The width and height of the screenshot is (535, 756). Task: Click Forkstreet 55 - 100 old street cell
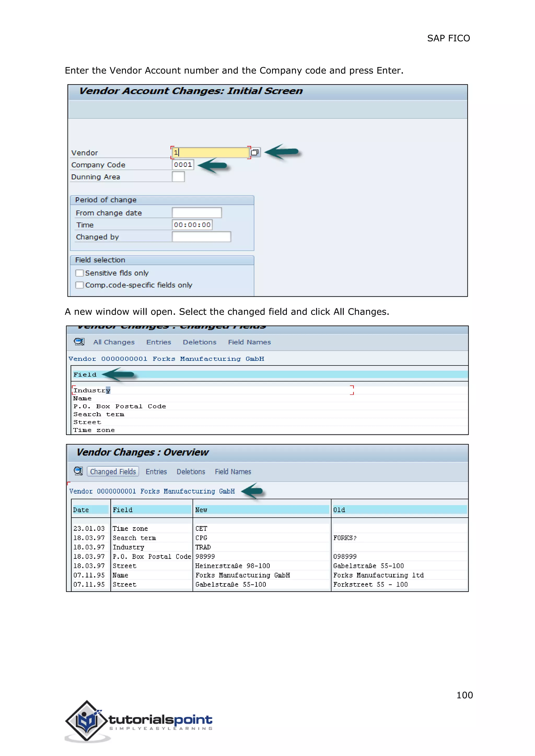click(371, 584)
